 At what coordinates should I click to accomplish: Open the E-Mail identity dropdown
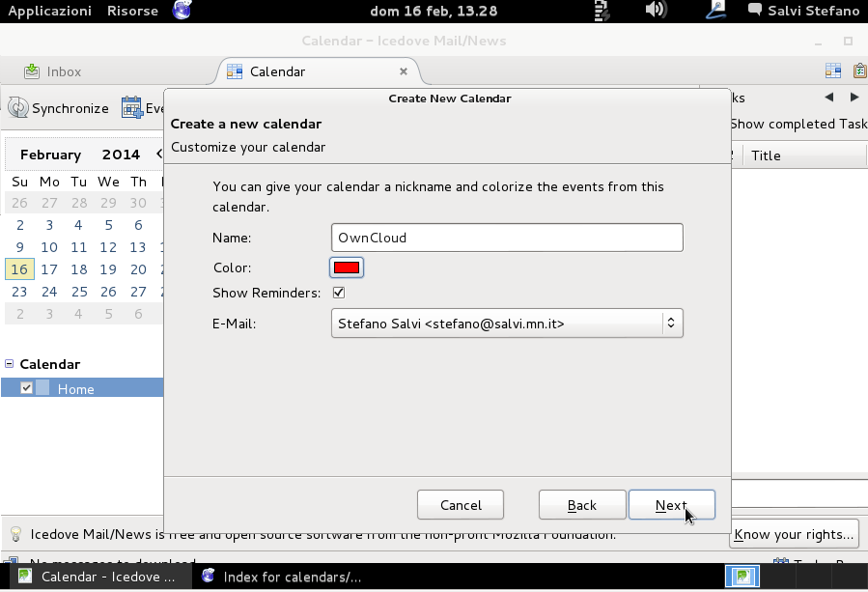coord(506,324)
